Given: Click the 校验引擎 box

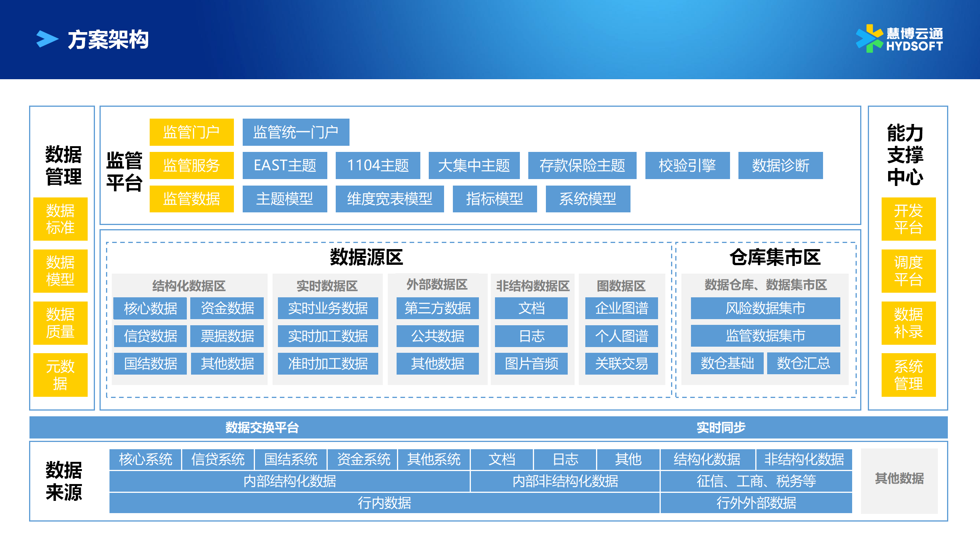Looking at the screenshot, I should click(687, 165).
